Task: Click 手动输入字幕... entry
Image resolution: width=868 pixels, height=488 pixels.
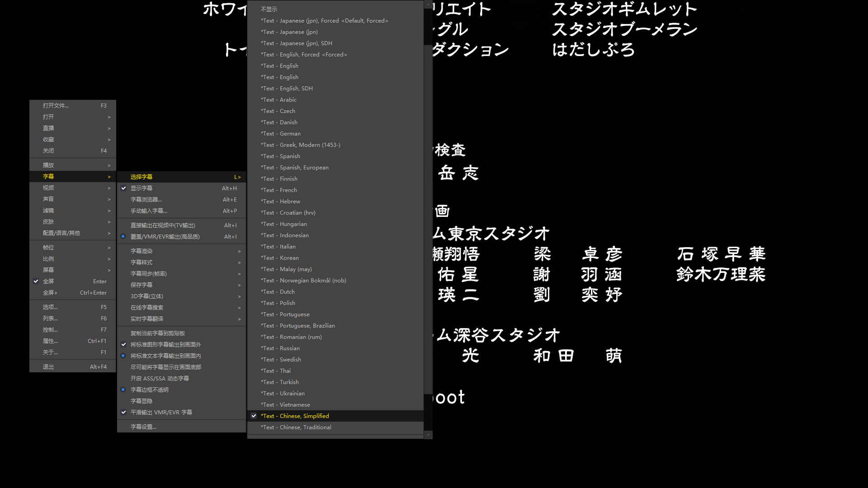Action: click(181, 211)
